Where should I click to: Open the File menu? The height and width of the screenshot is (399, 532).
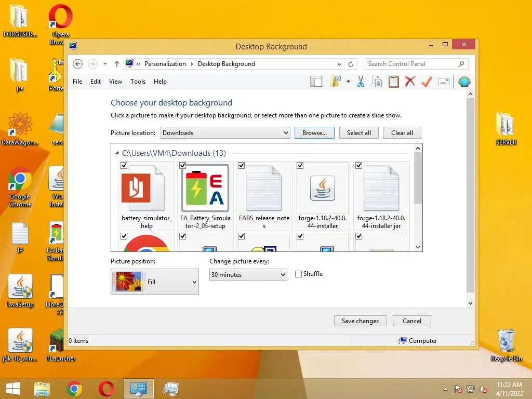(77, 82)
